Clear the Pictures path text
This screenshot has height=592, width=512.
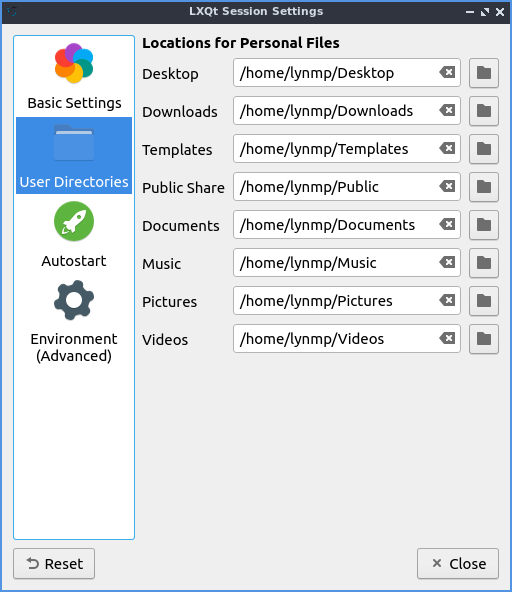coord(447,300)
